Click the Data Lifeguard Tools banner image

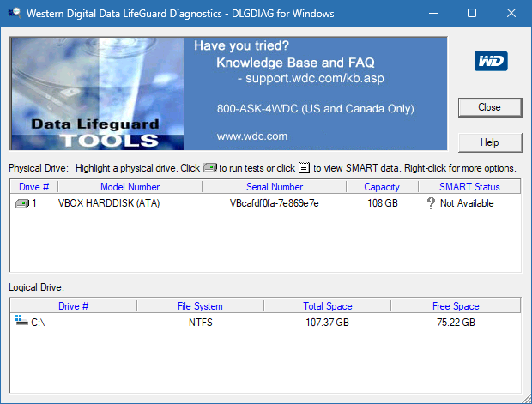coord(98,93)
